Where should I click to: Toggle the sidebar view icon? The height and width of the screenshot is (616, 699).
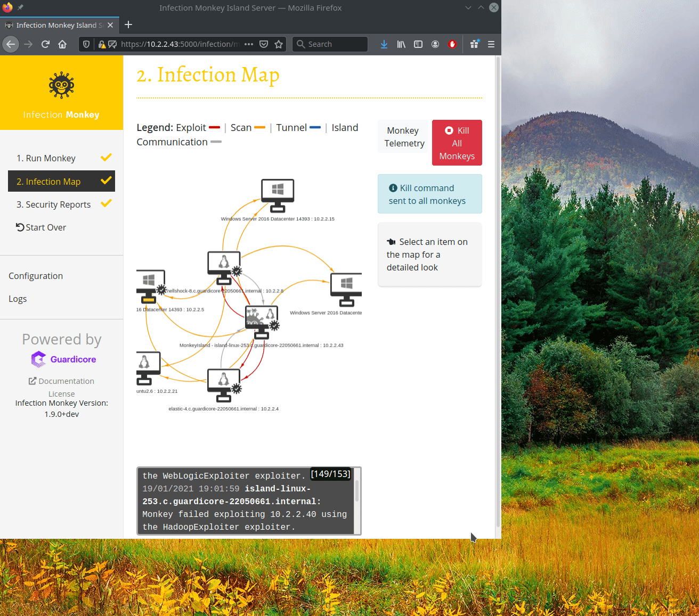tap(418, 44)
